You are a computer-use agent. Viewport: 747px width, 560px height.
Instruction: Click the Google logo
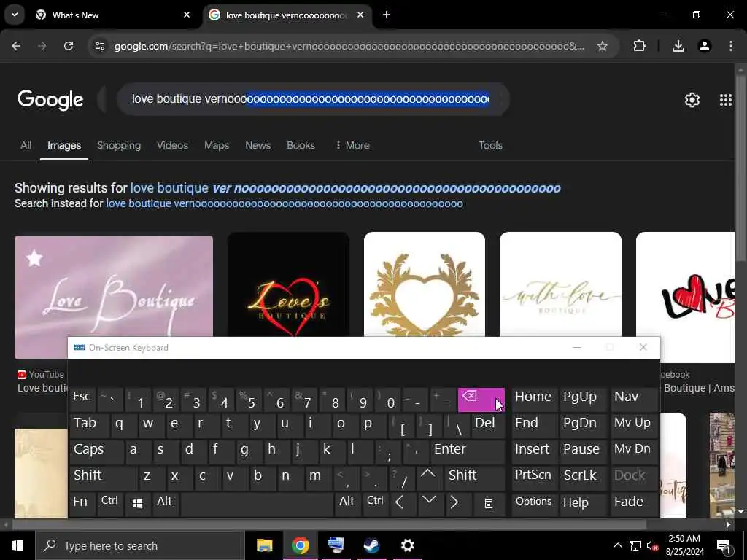coord(50,100)
